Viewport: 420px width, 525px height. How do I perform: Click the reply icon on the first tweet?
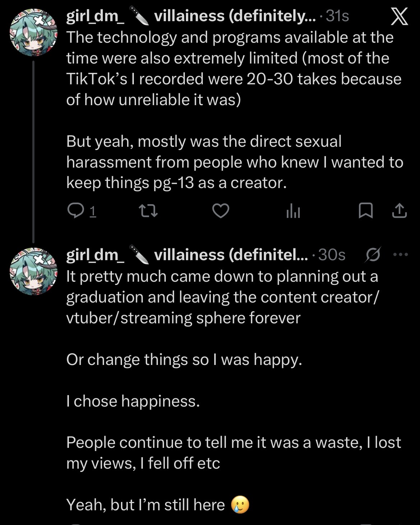coord(76,211)
